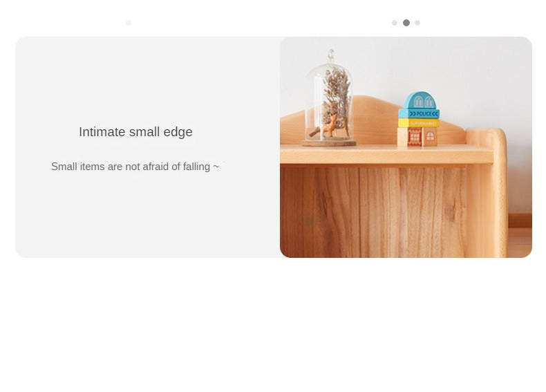Click the "Intimate small edge" heading
Viewport: 546px width, 392px height.
(135, 132)
